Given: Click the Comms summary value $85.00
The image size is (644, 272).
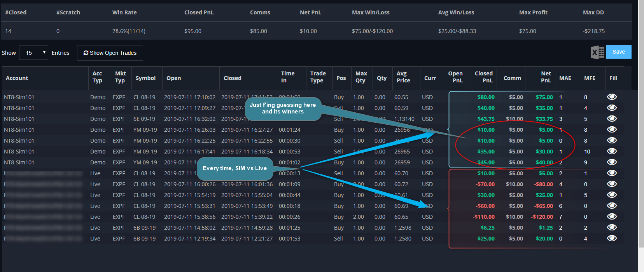Looking at the screenshot, I should [x=259, y=31].
